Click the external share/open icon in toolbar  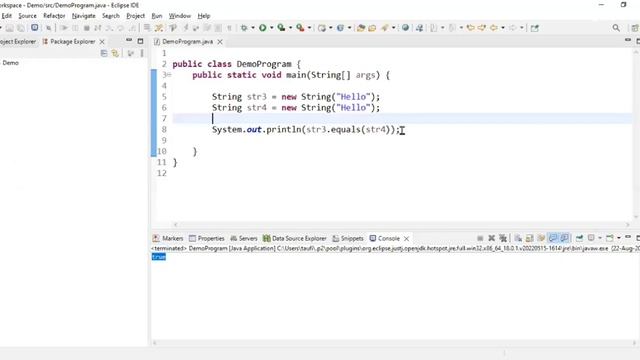pyautogui.click(x=535, y=28)
